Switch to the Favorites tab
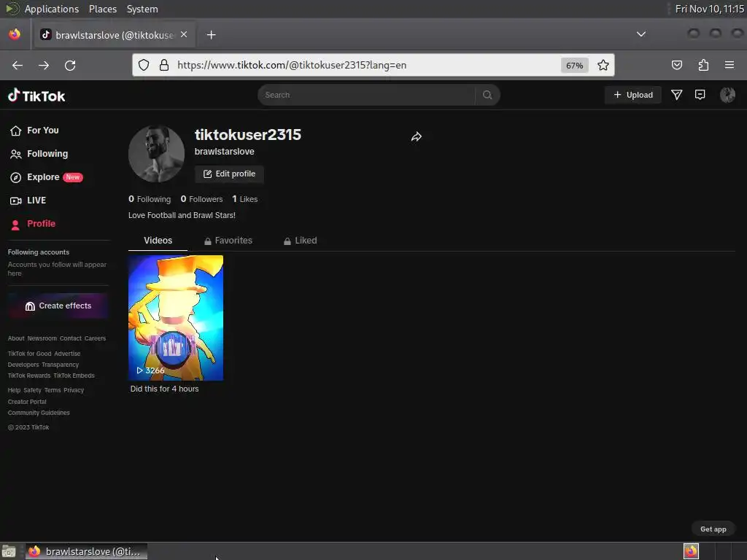Screen dimensions: 747x560 [228, 241]
